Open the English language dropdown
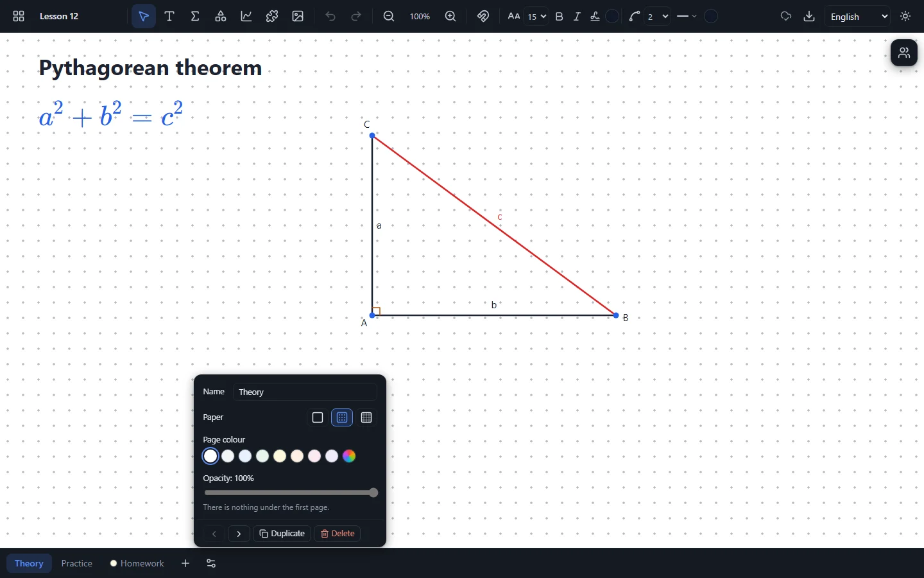 point(859,17)
